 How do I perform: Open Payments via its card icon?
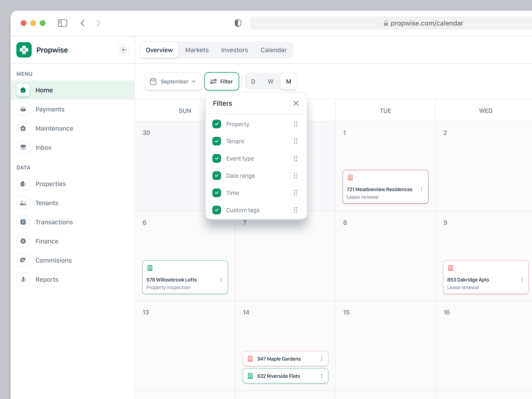23,109
